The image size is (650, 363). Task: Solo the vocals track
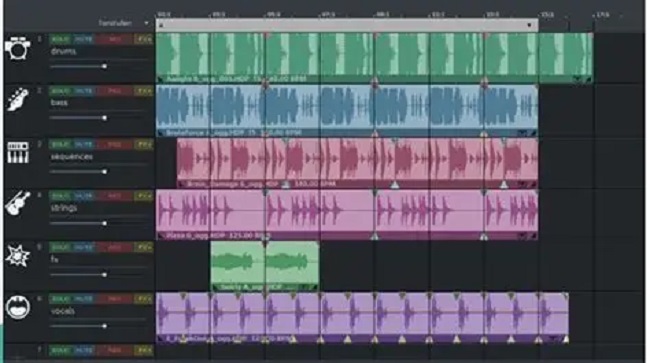tap(60, 299)
